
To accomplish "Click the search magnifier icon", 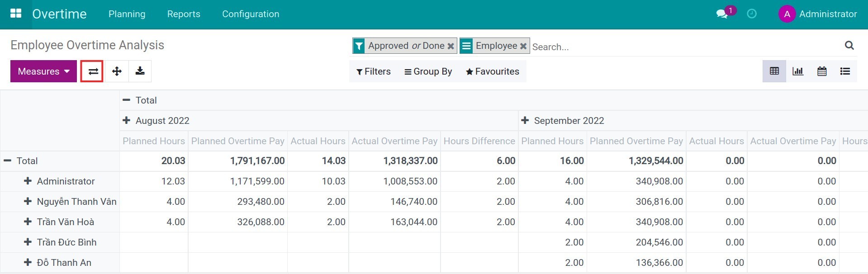I will pyautogui.click(x=849, y=45).
